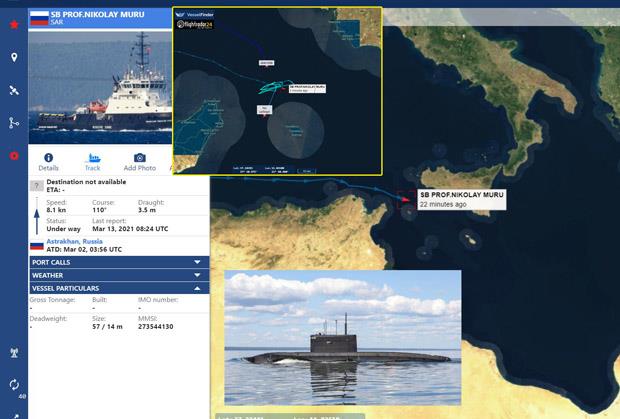Image resolution: width=620 pixels, height=419 pixels.
Task: Open vessel Details info tab
Action: (48, 162)
